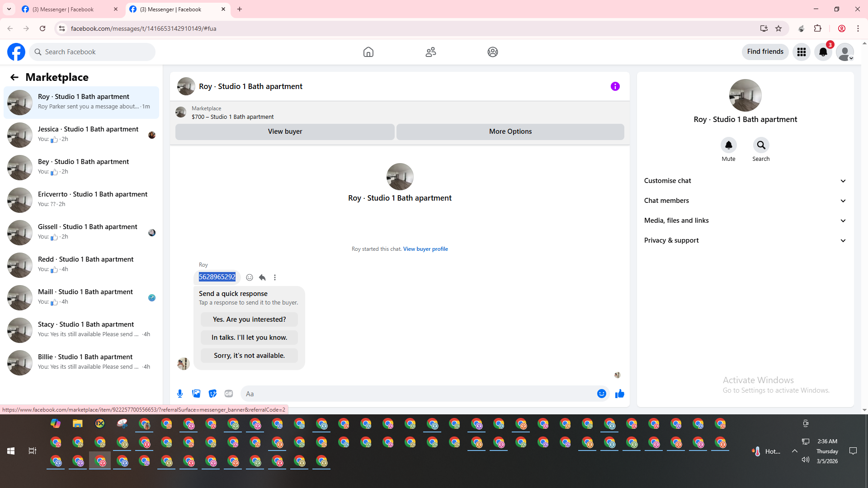The width and height of the screenshot is (868, 488).
Task: Open the tab search dropdown arrow
Action: point(9,9)
